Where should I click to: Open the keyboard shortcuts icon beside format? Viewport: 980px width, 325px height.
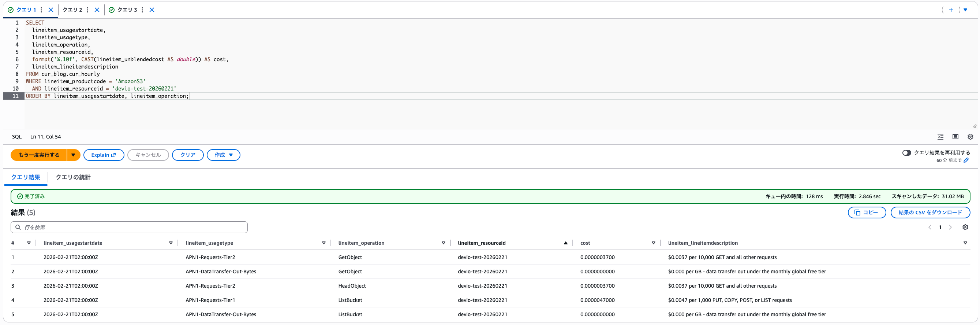coord(955,137)
